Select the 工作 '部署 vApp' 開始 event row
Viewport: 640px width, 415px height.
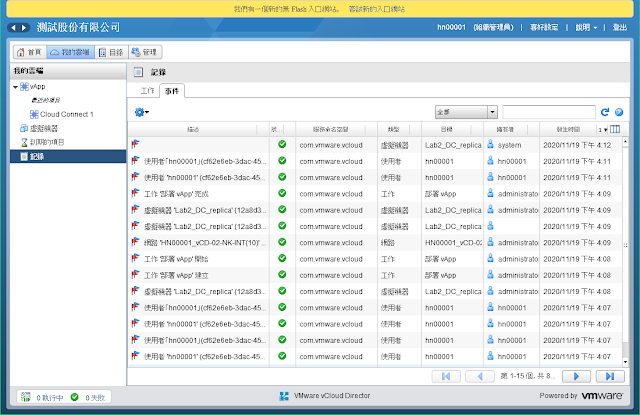pos(375,259)
